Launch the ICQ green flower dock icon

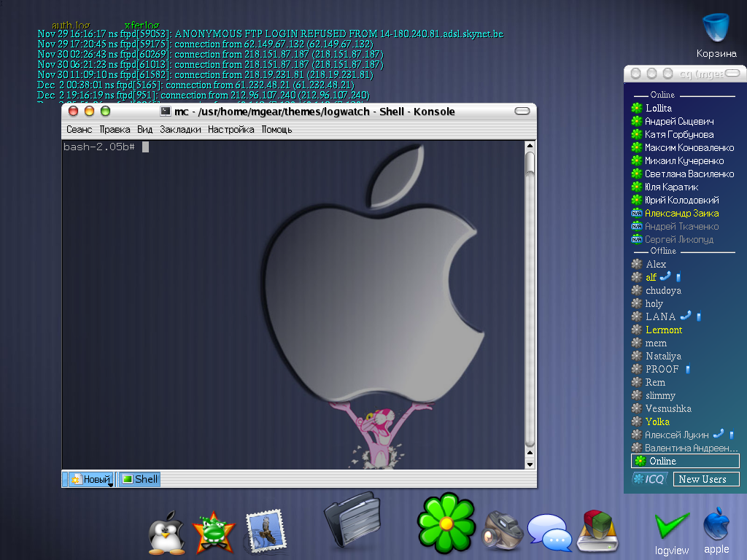446,523
